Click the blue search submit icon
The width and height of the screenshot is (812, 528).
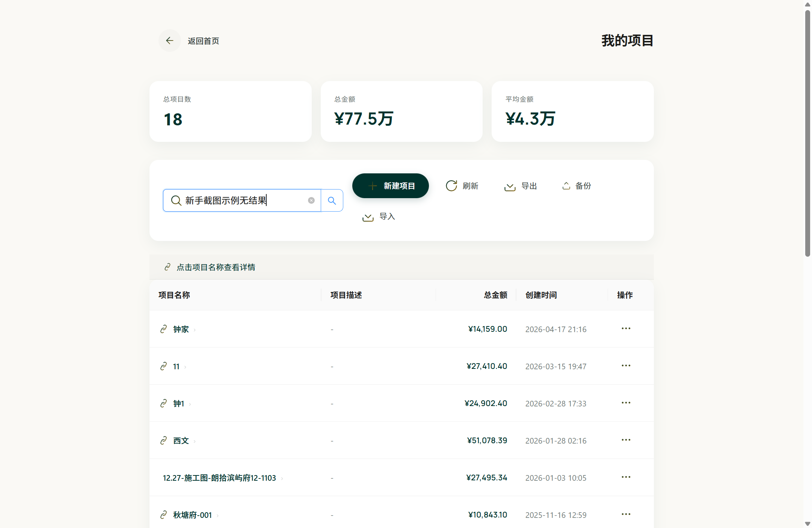pyautogui.click(x=332, y=200)
